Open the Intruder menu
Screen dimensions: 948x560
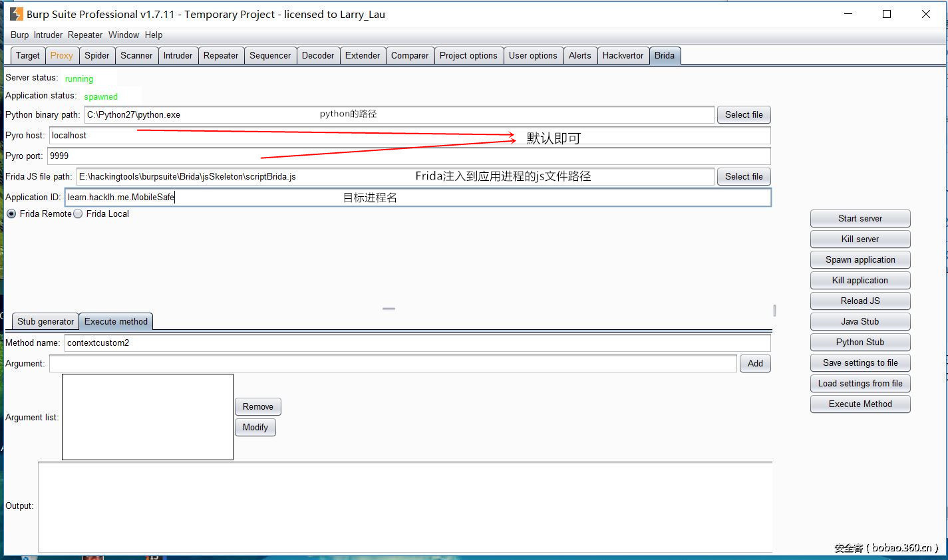pos(48,35)
